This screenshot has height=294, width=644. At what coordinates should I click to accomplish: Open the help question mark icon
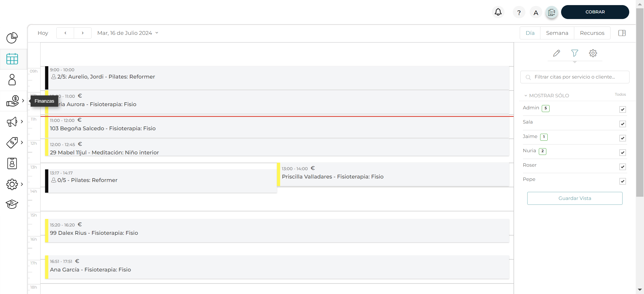click(519, 12)
